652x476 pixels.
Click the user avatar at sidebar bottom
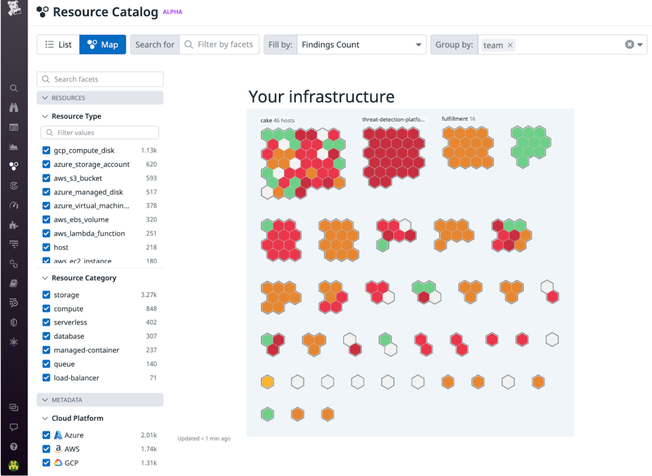[13, 466]
